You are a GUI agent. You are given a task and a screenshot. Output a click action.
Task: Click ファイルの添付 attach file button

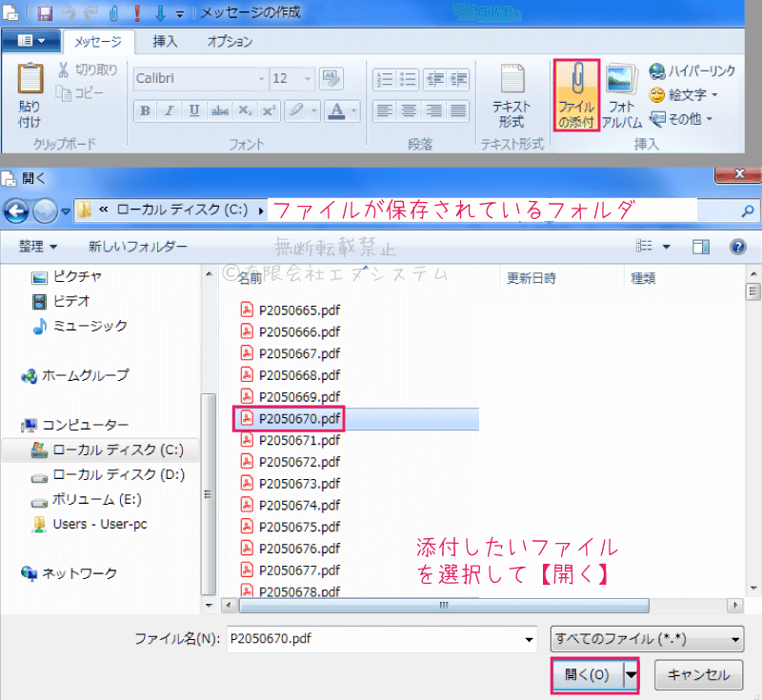(x=576, y=95)
